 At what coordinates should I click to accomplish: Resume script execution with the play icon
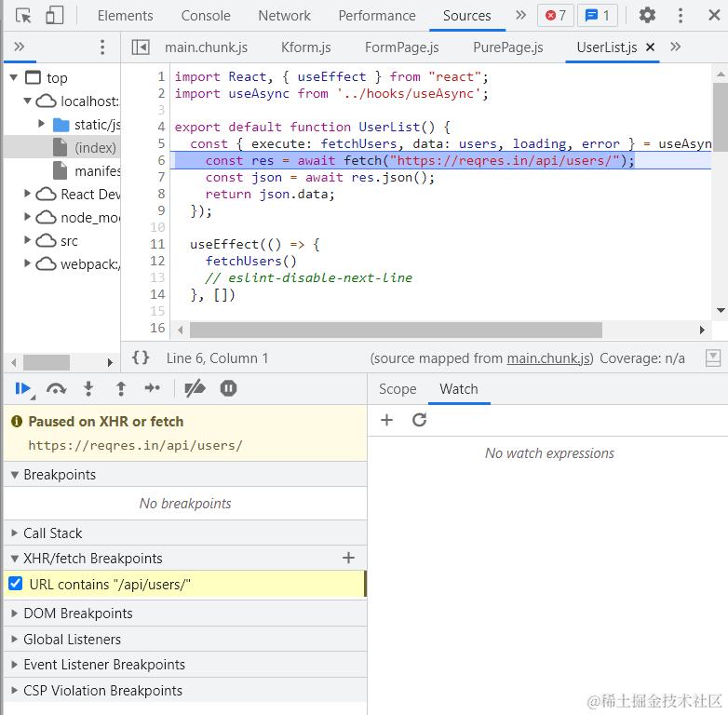coord(22,388)
